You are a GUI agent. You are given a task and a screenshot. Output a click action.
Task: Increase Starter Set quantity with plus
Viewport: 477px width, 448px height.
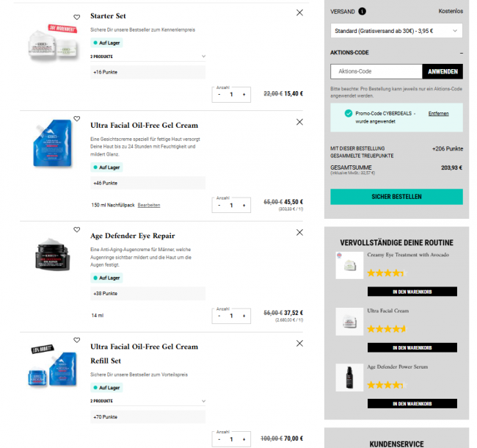tap(243, 94)
